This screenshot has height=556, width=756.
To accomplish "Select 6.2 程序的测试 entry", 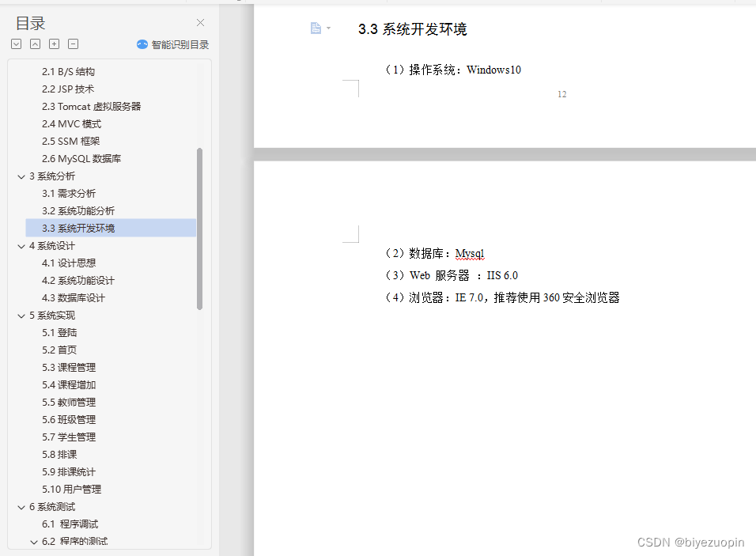I will [75, 542].
